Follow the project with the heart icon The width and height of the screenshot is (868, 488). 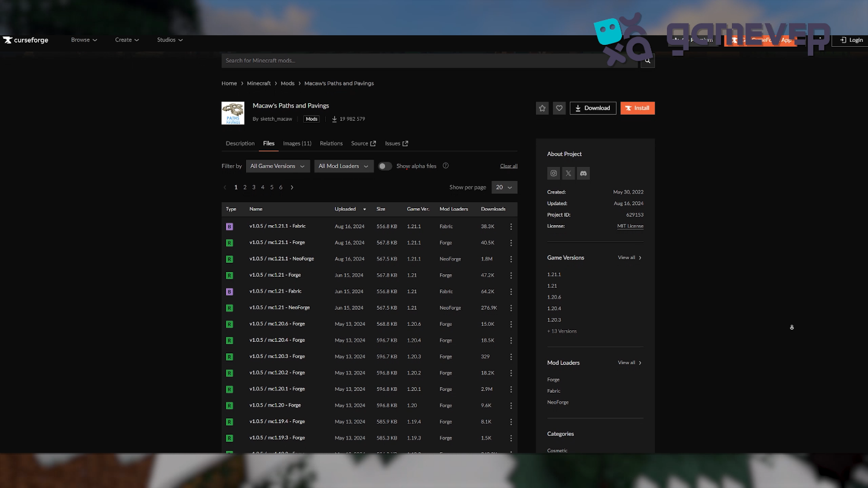[x=559, y=107]
